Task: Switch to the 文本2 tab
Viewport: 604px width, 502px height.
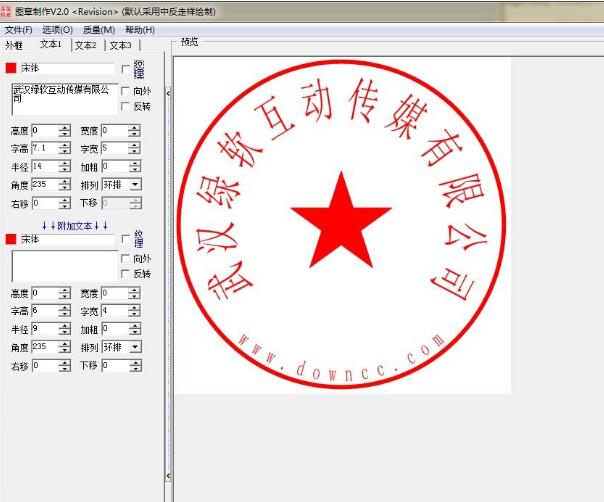Action: coord(85,45)
